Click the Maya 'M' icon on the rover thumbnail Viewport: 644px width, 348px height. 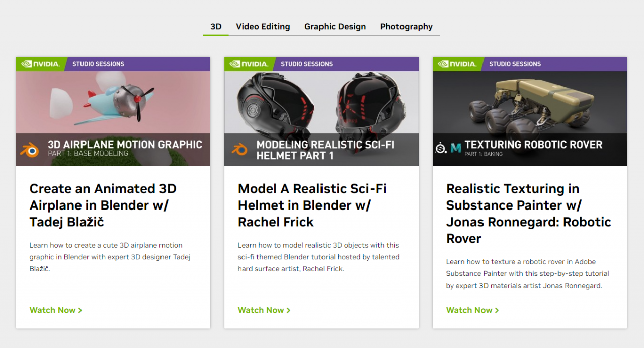[455, 148]
